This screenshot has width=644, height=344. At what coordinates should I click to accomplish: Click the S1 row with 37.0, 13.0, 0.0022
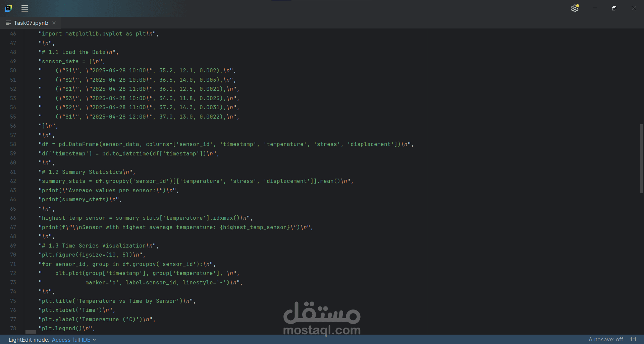tap(139, 117)
